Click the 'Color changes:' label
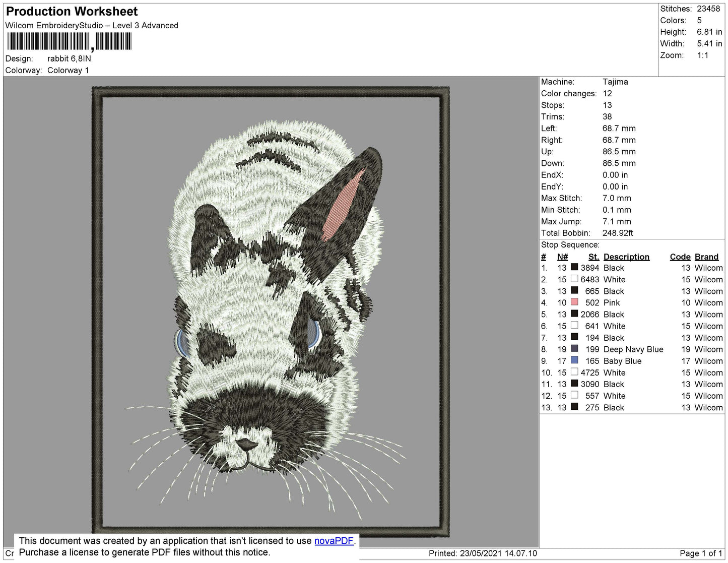Screen dimensions: 728x563 click(x=569, y=93)
